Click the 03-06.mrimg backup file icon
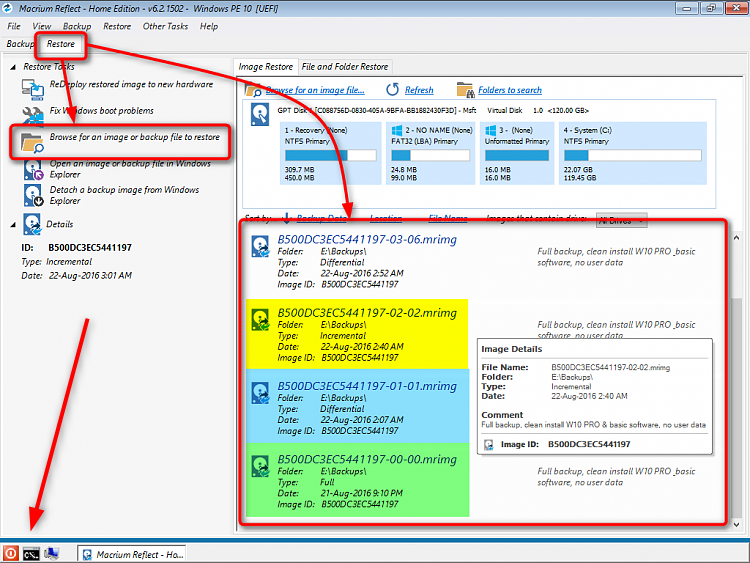The height and width of the screenshot is (563, 750). click(260, 246)
